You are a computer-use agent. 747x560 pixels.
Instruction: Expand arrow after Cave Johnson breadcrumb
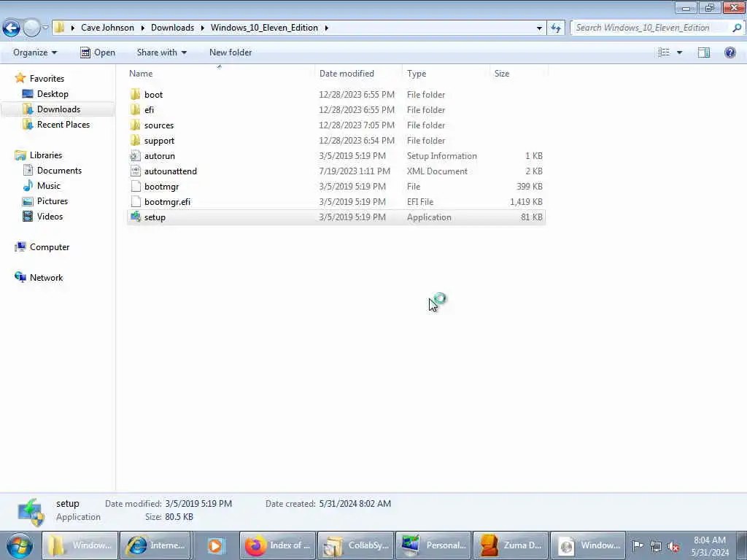click(142, 28)
